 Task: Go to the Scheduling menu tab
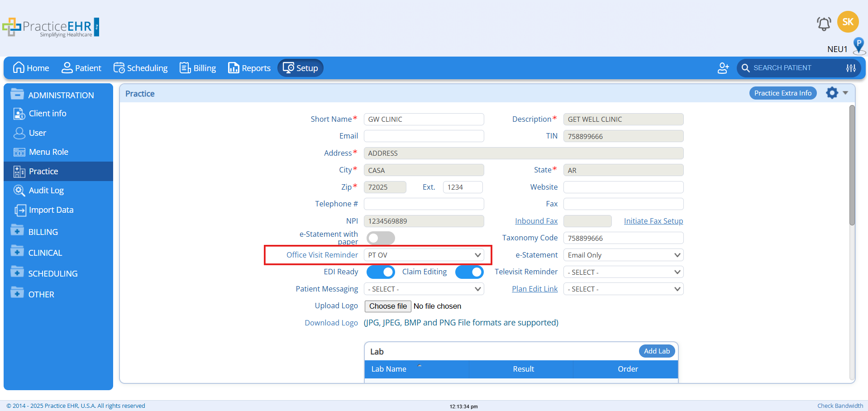[140, 68]
